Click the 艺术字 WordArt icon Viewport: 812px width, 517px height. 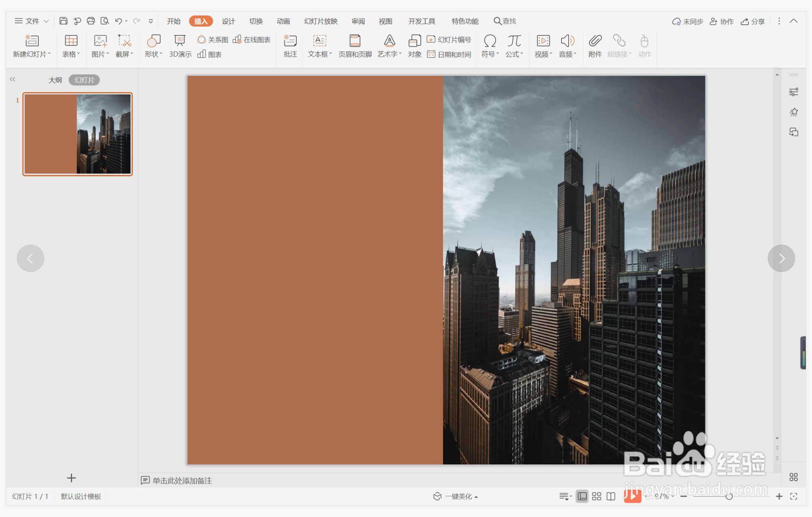click(x=389, y=41)
